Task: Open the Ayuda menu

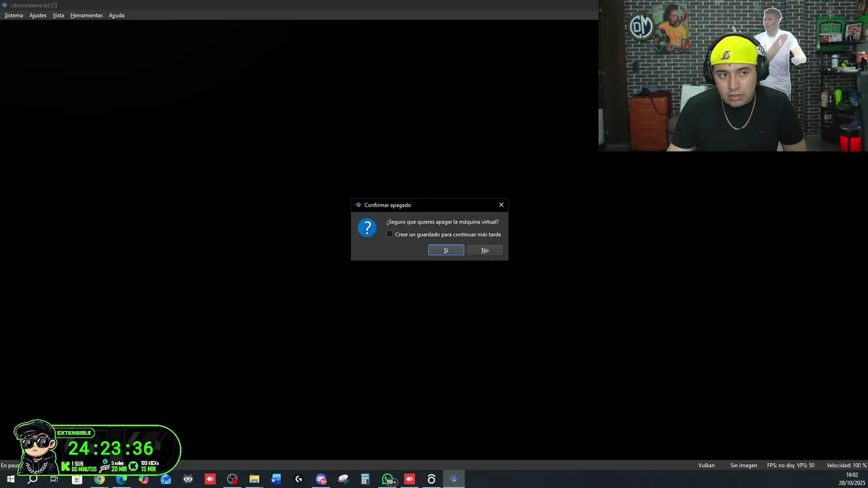Action: tap(117, 15)
